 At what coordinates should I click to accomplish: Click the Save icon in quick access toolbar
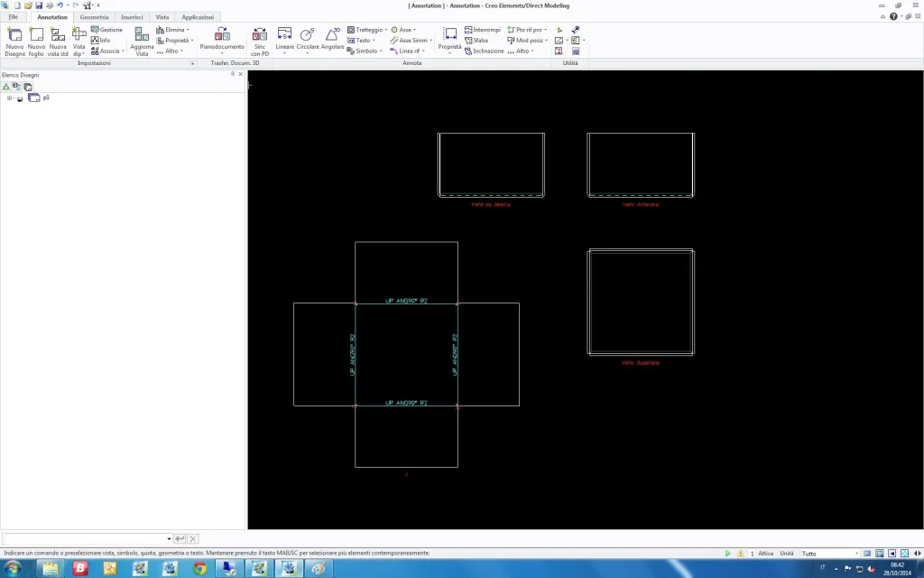pyautogui.click(x=39, y=5)
